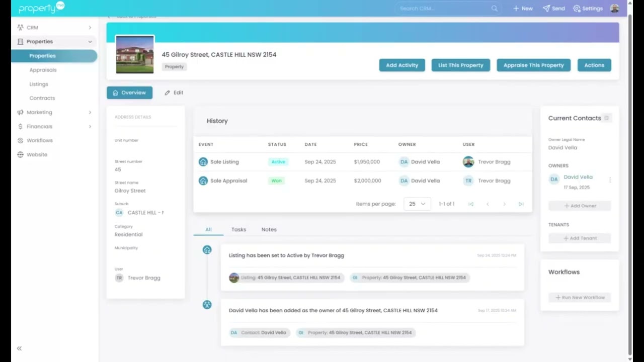Click the $1,950,000 price cell
The image size is (644, 362).
(x=367, y=162)
